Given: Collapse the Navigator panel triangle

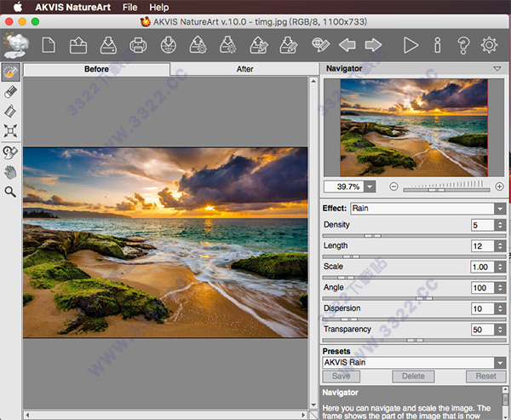Looking at the screenshot, I should click(x=497, y=68).
